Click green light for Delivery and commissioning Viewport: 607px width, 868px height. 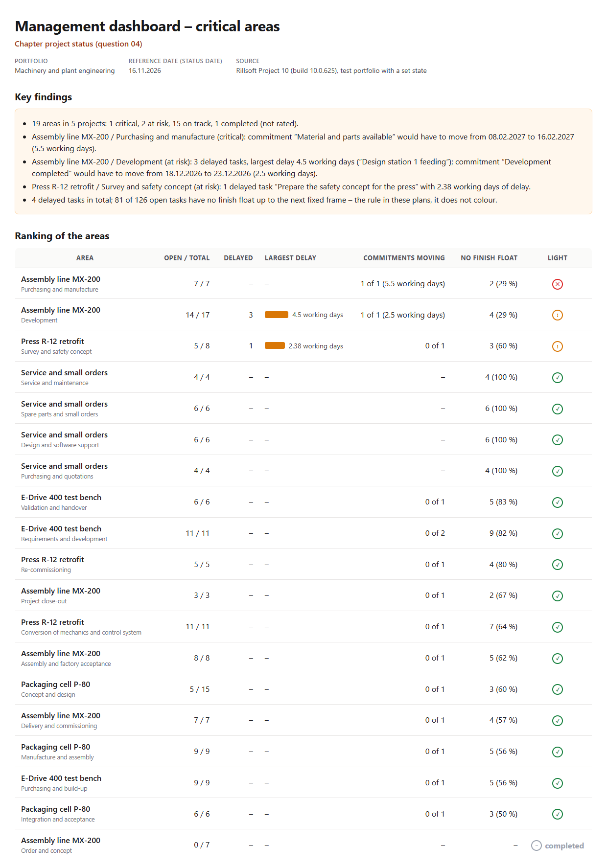click(x=557, y=721)
